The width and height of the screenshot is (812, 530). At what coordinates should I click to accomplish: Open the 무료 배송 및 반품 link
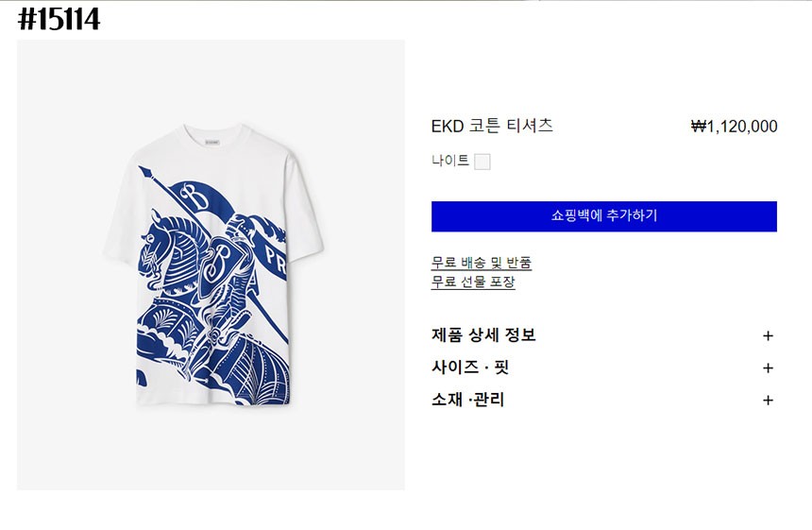[482, 263]
